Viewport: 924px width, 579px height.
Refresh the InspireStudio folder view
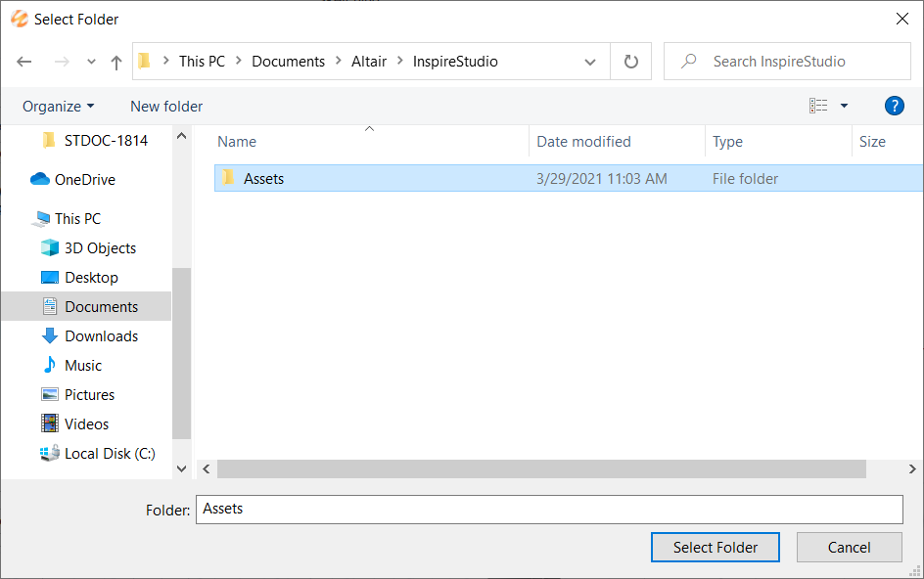tap(631, 62)
